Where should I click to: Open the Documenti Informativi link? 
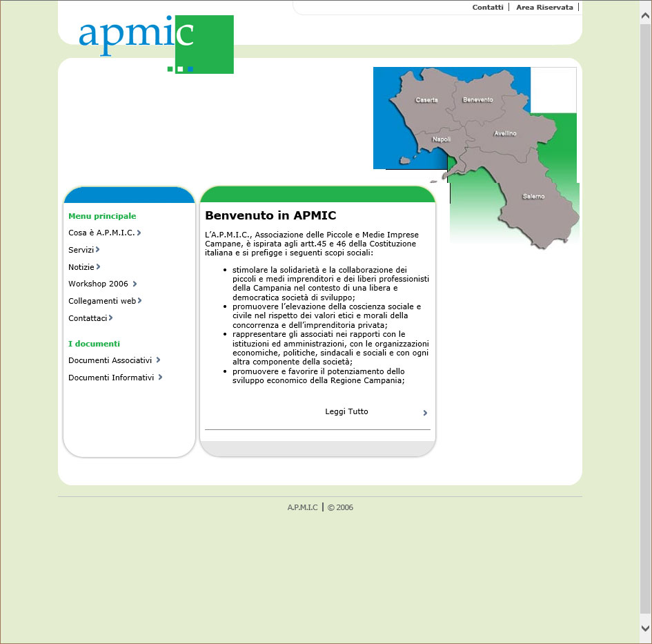pyautogui.click(x=111, y=378)
